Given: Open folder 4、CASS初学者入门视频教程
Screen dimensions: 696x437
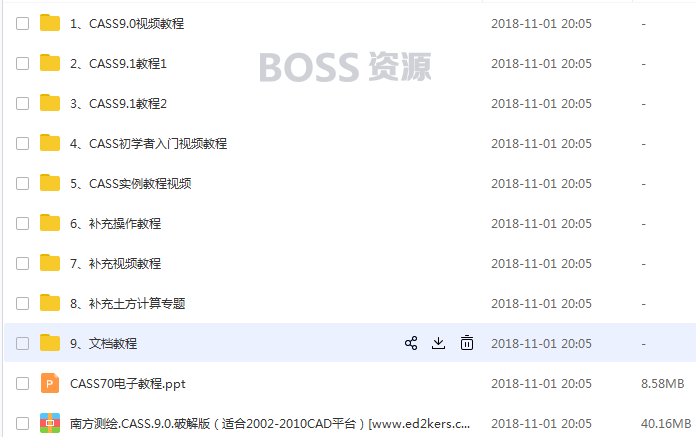Looking at the screenshot, I should tap(148, 144).
